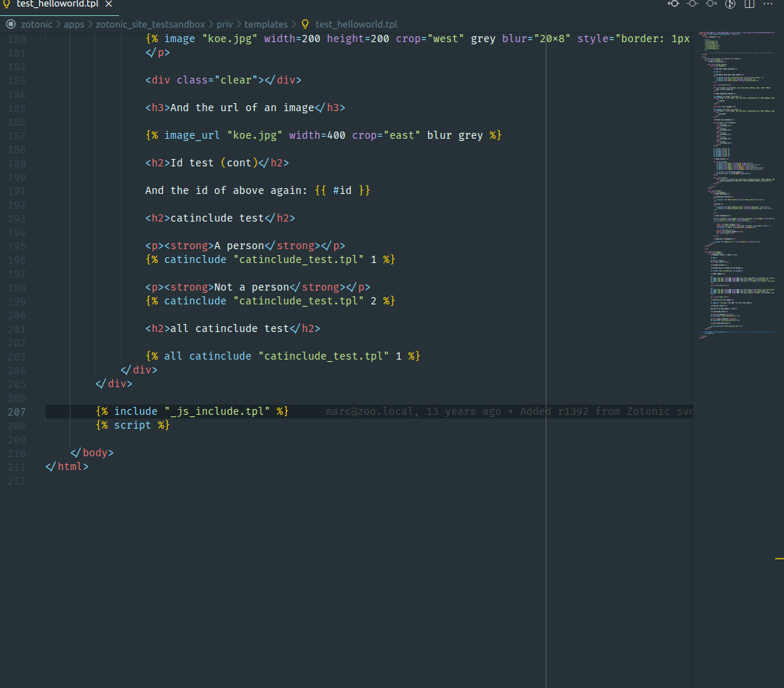Open the zotonic_site_testsandbox breadcrumb
The width and height of the screenshot is (784, 688).
click(150, 24)
